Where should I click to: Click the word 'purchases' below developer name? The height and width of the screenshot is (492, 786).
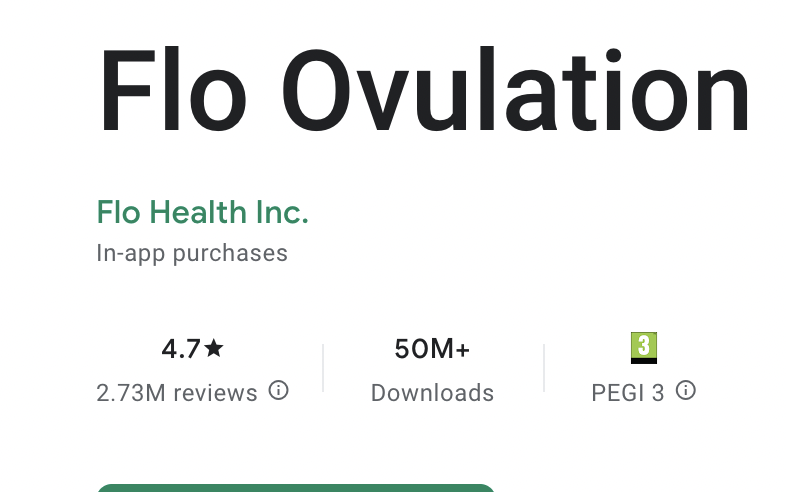[x=230, y=253]
